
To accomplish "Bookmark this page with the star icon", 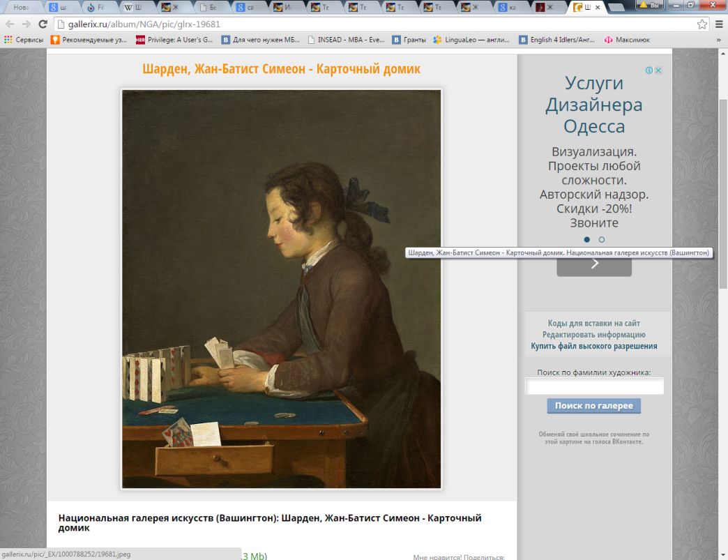I will 702,24.
